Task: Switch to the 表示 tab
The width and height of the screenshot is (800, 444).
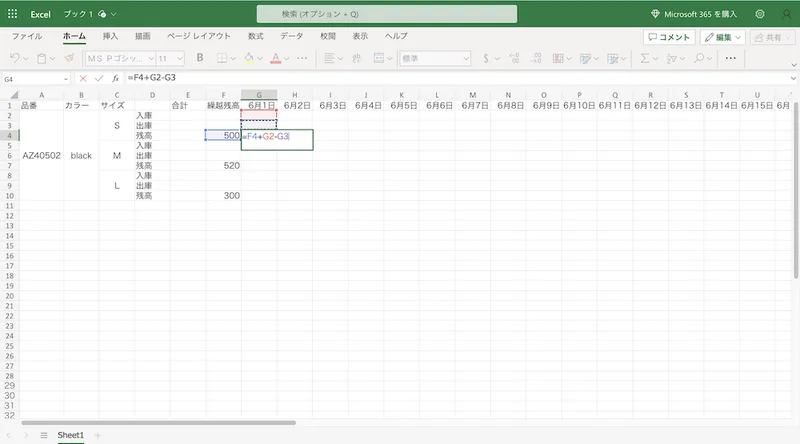Action: tap(360, 36)
